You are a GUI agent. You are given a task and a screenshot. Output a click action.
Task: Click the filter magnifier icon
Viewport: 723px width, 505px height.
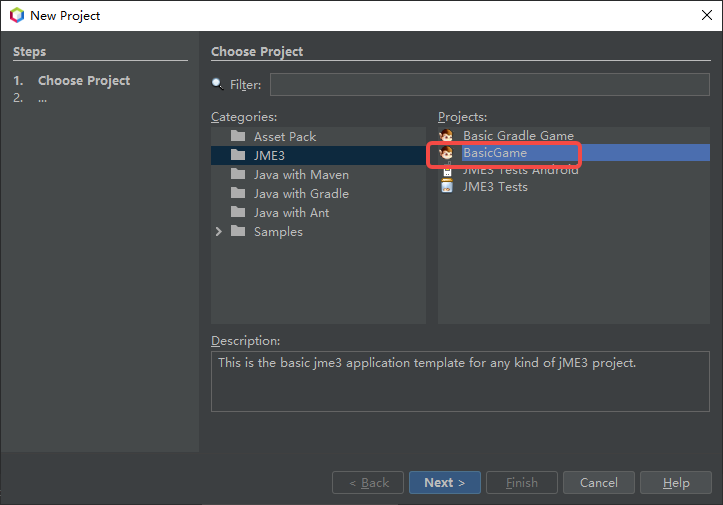coord(218,85)
